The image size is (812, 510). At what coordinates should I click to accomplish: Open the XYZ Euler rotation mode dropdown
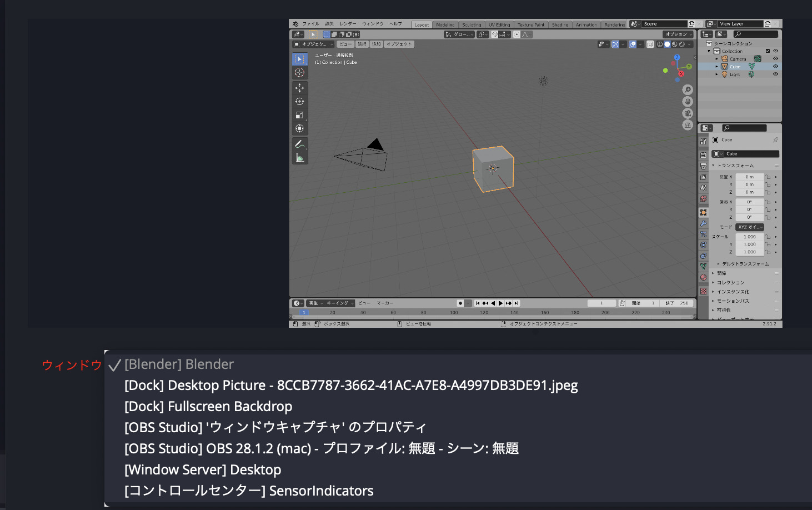click(750, 227)
